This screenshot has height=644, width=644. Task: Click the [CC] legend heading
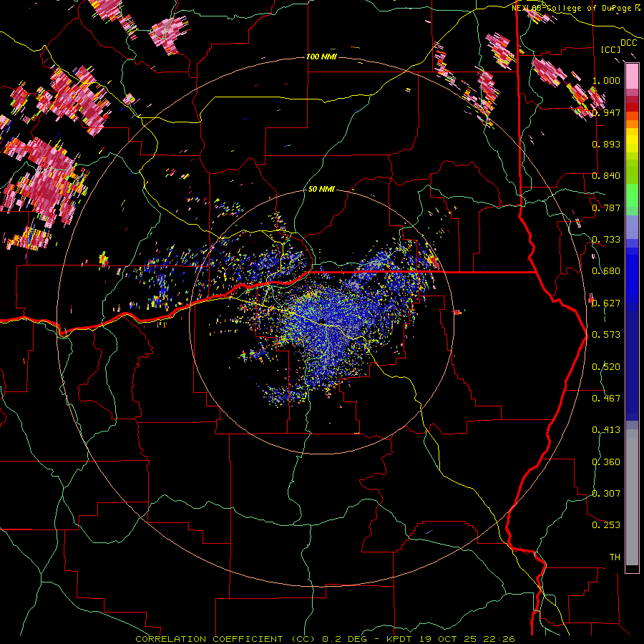[x=610, y=49]
